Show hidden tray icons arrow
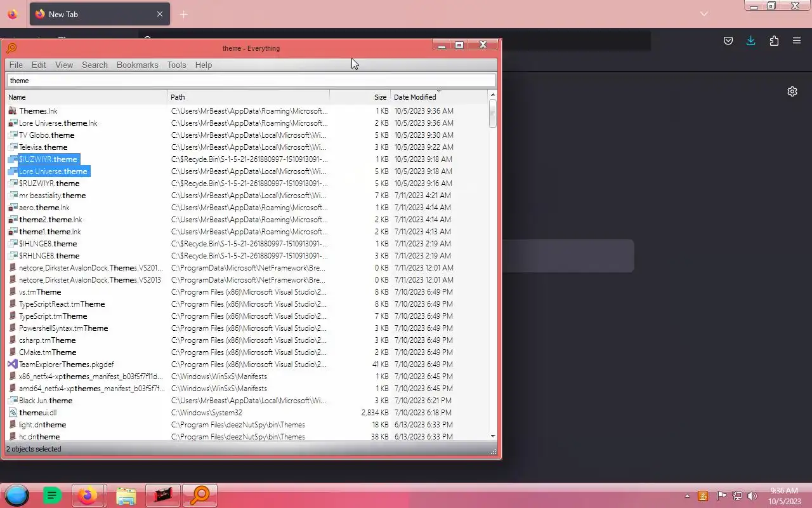Screen dimensions: 812x508 [687, 496]
